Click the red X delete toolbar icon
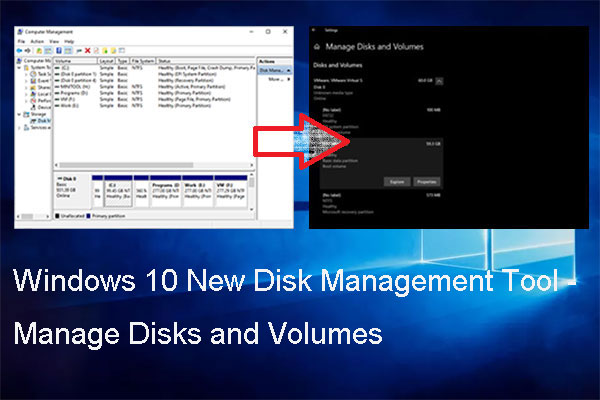 tap(88, 51)
